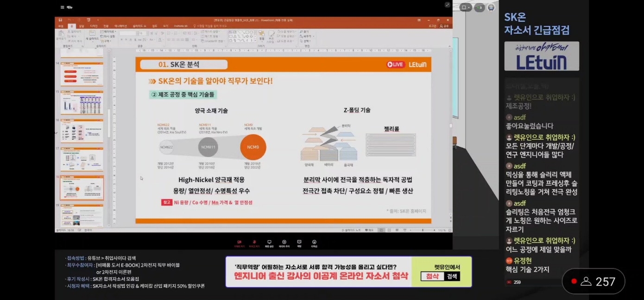This screenshot has height=300, width=644.
Task: Click the 슬라이드 노트 notes button in status bar
Action: pyautogui.click(x=352, y=230)
